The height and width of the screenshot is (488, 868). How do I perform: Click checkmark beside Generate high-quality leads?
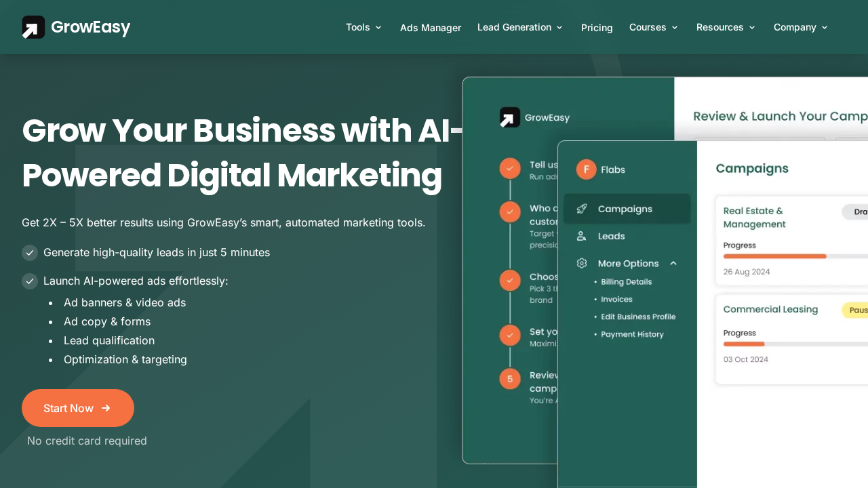pyautogui.click(x=30, y=253)
